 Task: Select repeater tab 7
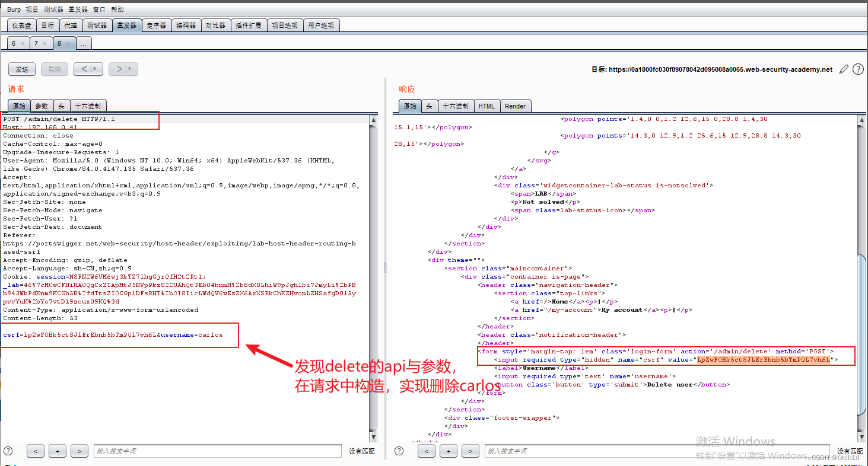[x=36, y=43]
